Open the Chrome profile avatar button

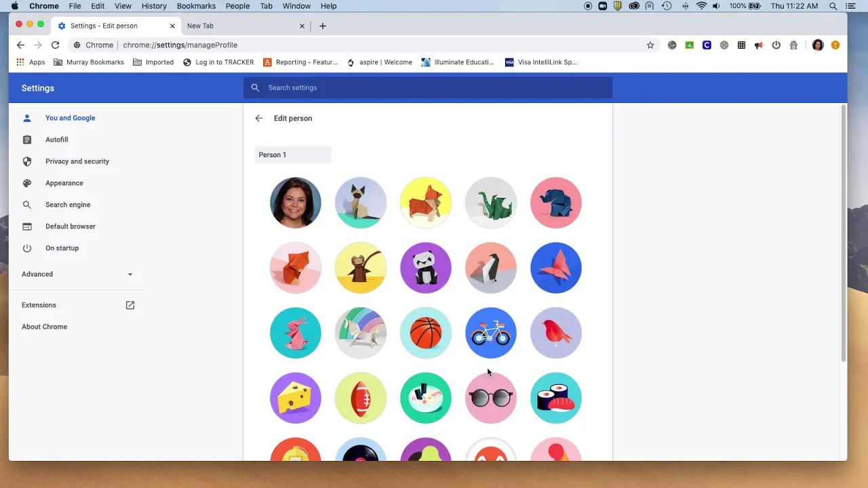pyautogui.click(x=818, y=45)
